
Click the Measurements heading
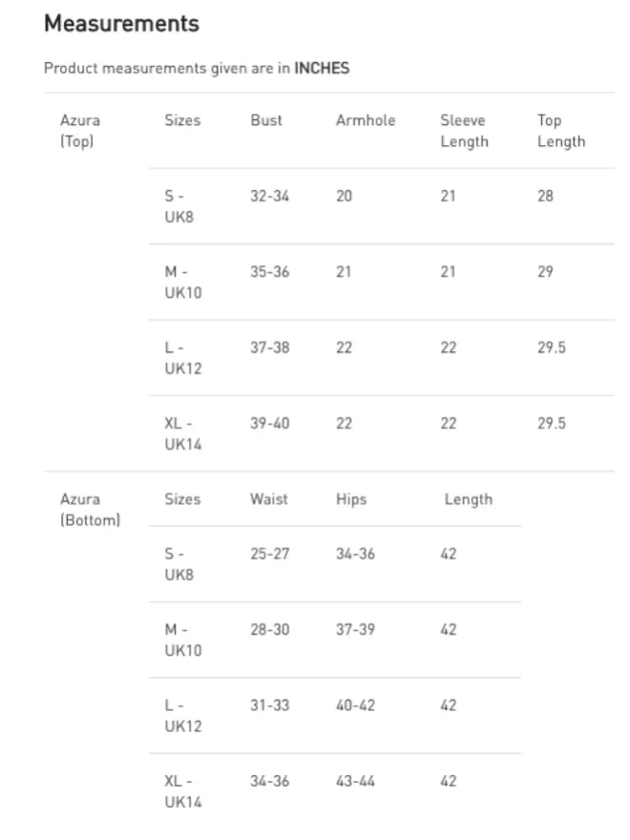[121, 24]
